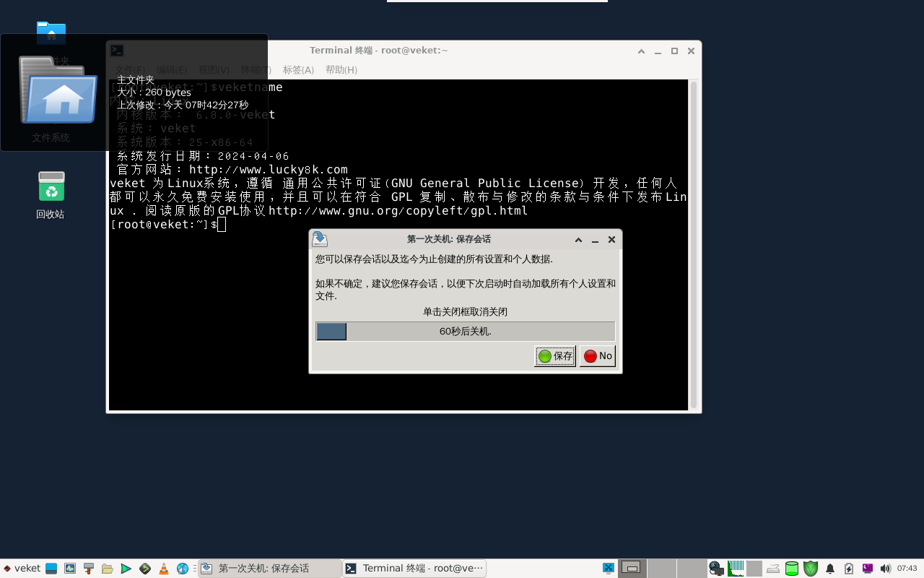Open the 帮助(H) menu in Terminal
The width and height of the screenshot is (924, 578).
coord(341,70)
